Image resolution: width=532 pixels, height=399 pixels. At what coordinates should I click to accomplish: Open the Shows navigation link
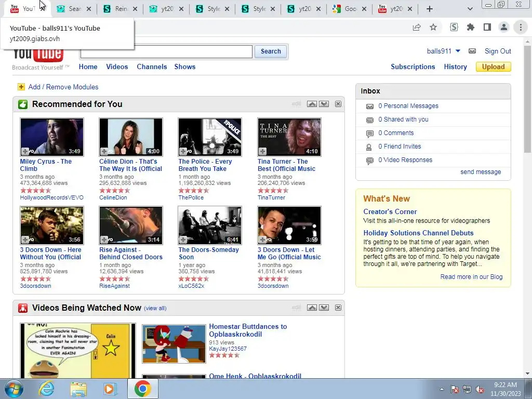(185, 67)
